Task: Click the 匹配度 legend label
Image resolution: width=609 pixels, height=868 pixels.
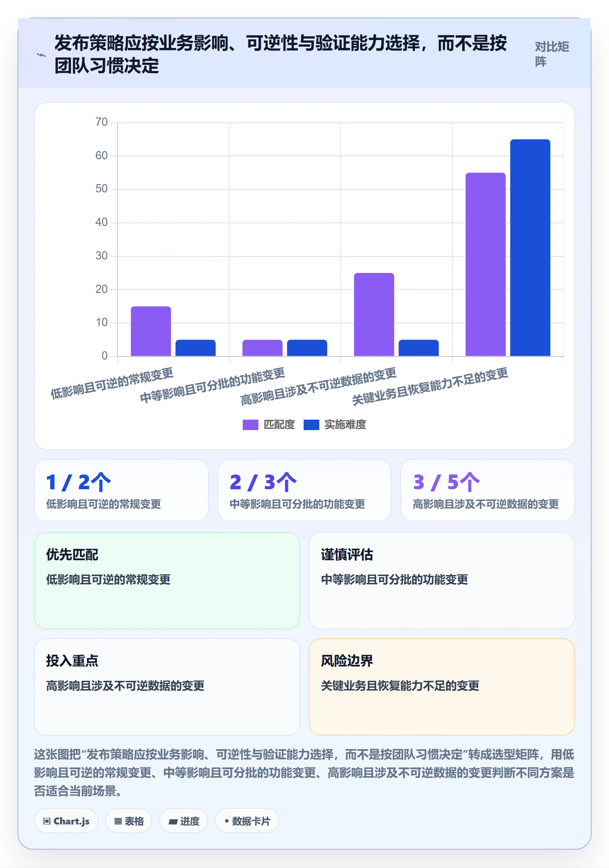Action: click(279, 424)
